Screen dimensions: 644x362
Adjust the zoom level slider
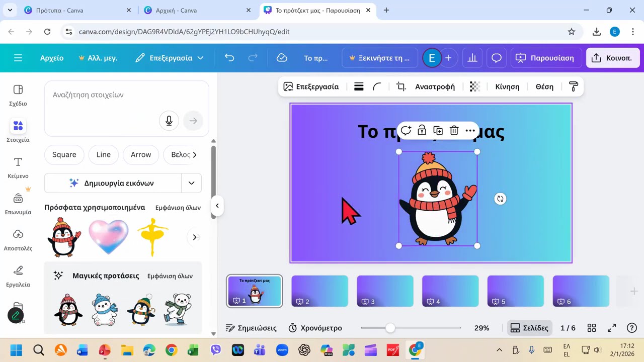coord(390,328)
